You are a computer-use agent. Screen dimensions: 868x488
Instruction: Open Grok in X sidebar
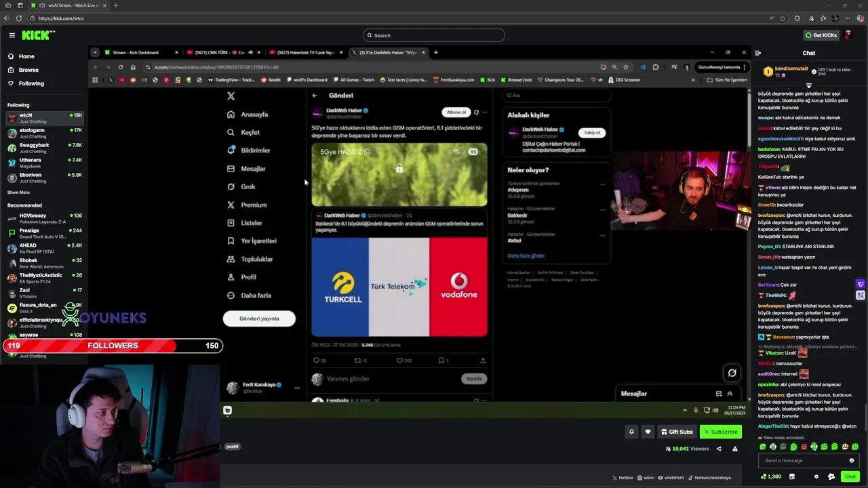point(241,186)
